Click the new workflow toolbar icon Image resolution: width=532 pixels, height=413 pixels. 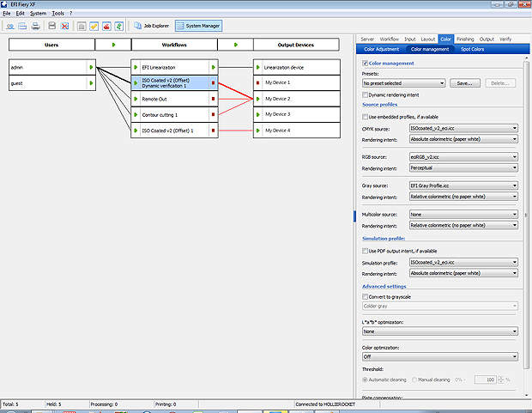22,26
